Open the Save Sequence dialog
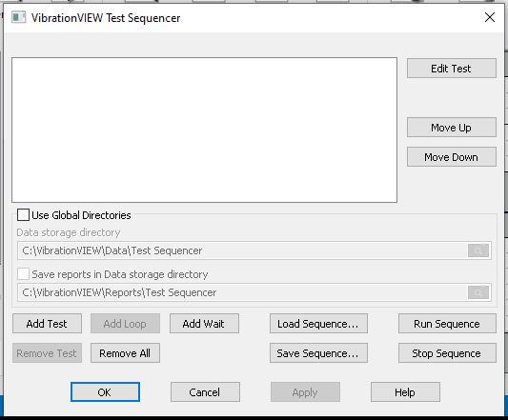Viewport: 508px width, 420px height. [x=318, y=353]
